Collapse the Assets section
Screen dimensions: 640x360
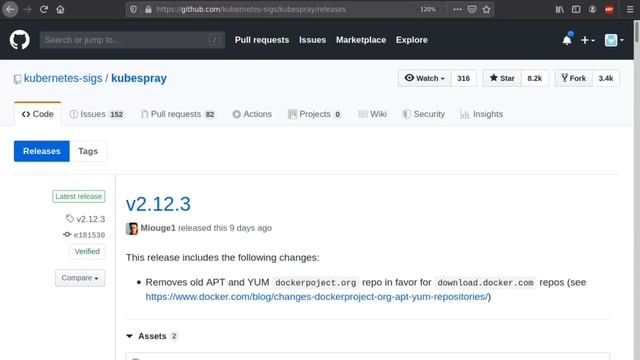click(x=152, y=336)
